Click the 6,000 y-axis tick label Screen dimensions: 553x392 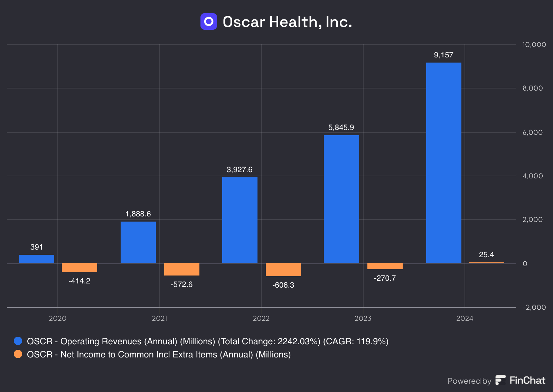coord(533,132)
